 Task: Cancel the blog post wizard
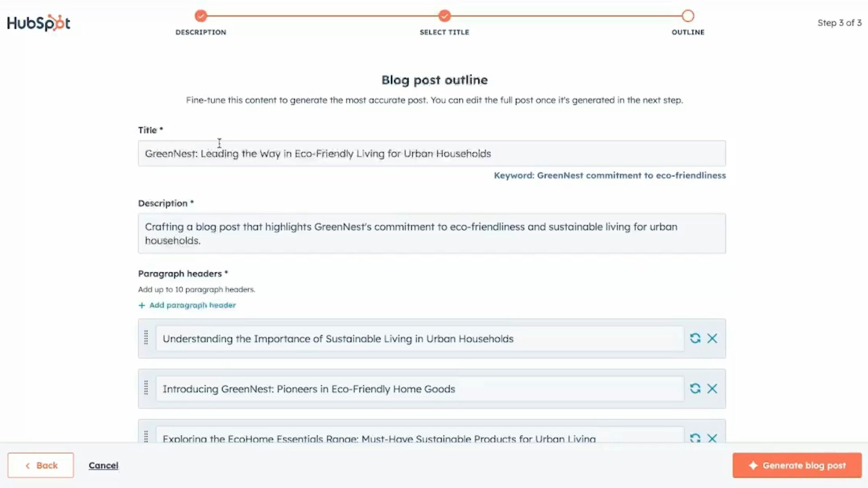pyautogui.click(x=103, y=465)
